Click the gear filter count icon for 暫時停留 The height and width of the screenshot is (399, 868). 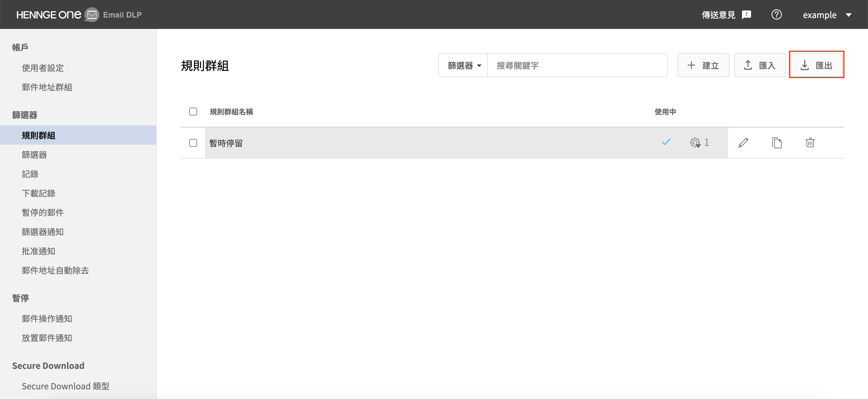[x=695, y=143]
